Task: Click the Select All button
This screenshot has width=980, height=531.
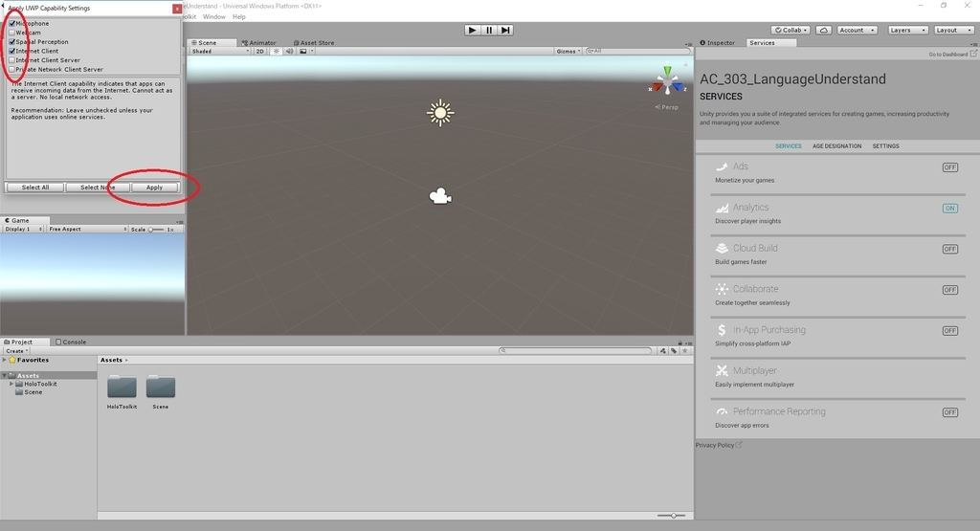Action: (35, 188)
